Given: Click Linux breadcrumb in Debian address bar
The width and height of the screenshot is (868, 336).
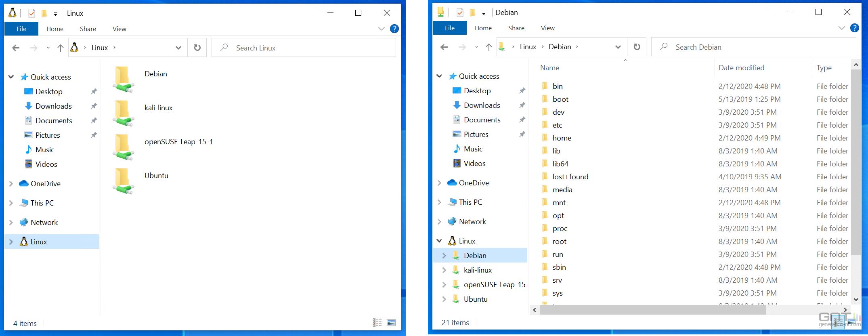Looking at the screenshot, I should pyautogui.click(x=528, y=47).
